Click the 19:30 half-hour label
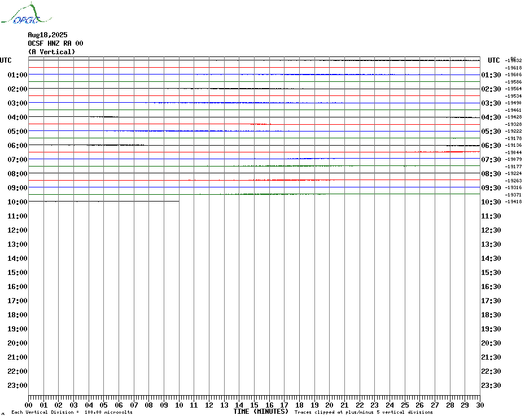Screen dimensions: 525x420 (491, 329)
